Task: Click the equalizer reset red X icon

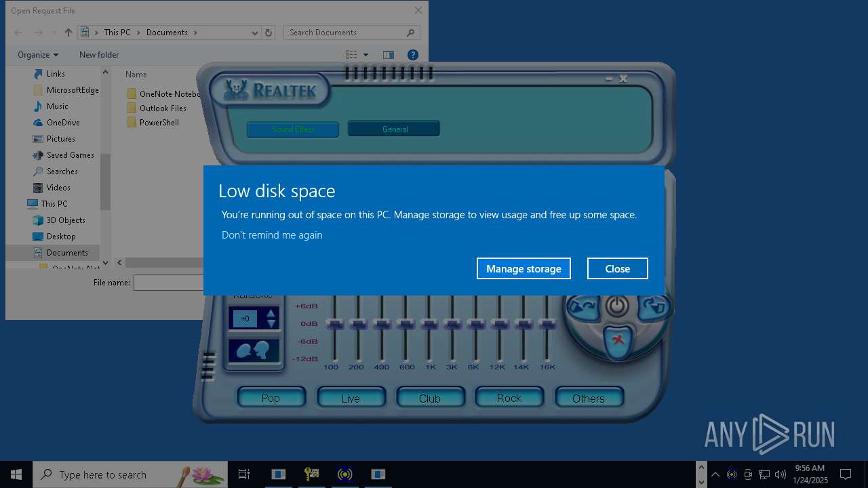Action: click(618, 340)
